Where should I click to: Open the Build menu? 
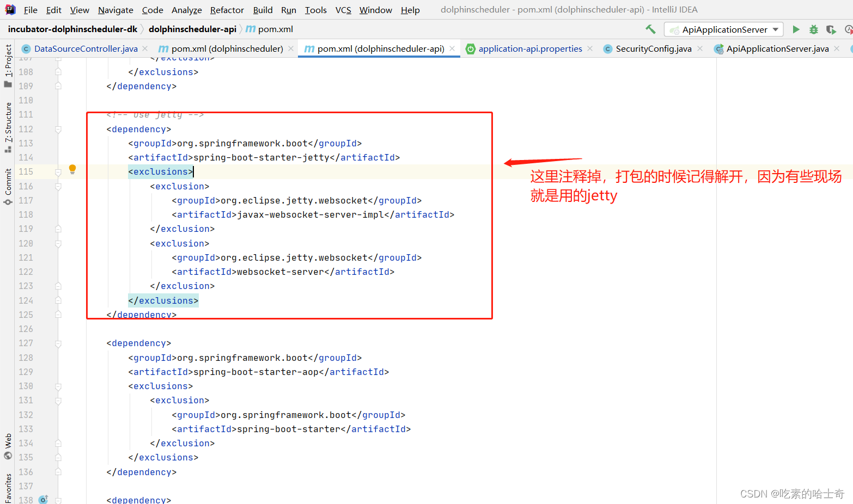(x=263, y=10)
